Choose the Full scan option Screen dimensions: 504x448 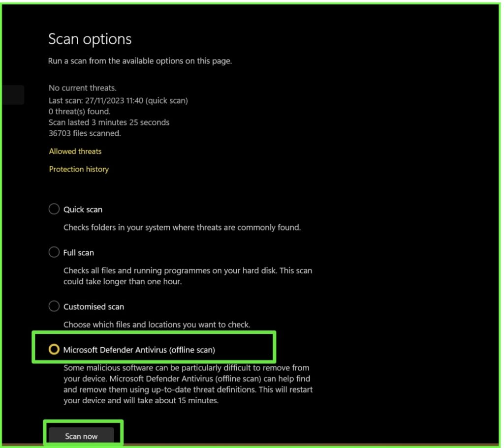(54, 252)
